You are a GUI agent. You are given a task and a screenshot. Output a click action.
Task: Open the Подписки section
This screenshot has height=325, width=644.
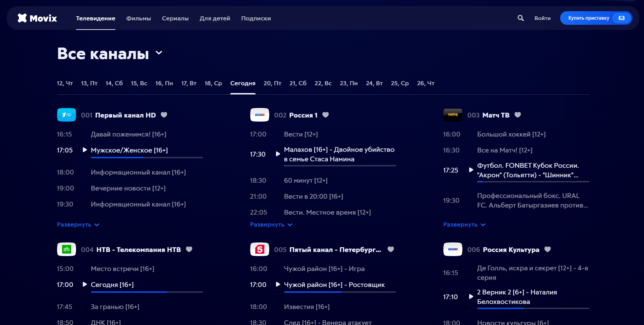tap(256, 18)
